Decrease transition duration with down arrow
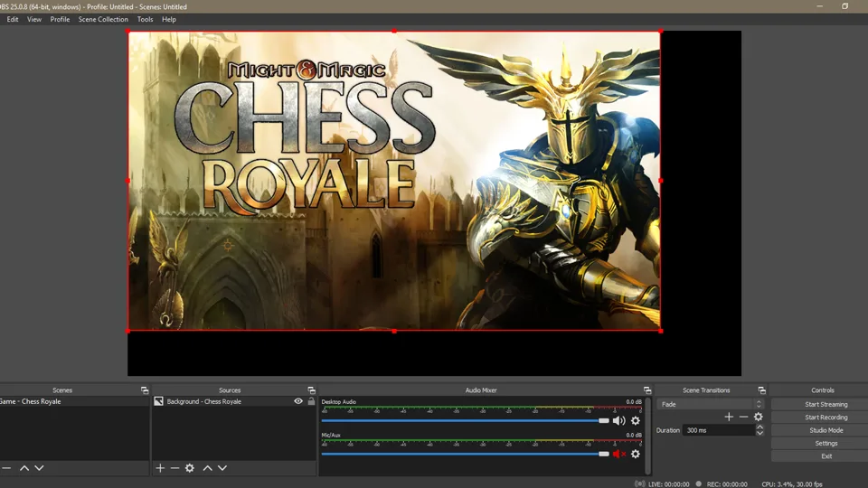The height and width of the screenshot is (488, 868). (760, 433)
